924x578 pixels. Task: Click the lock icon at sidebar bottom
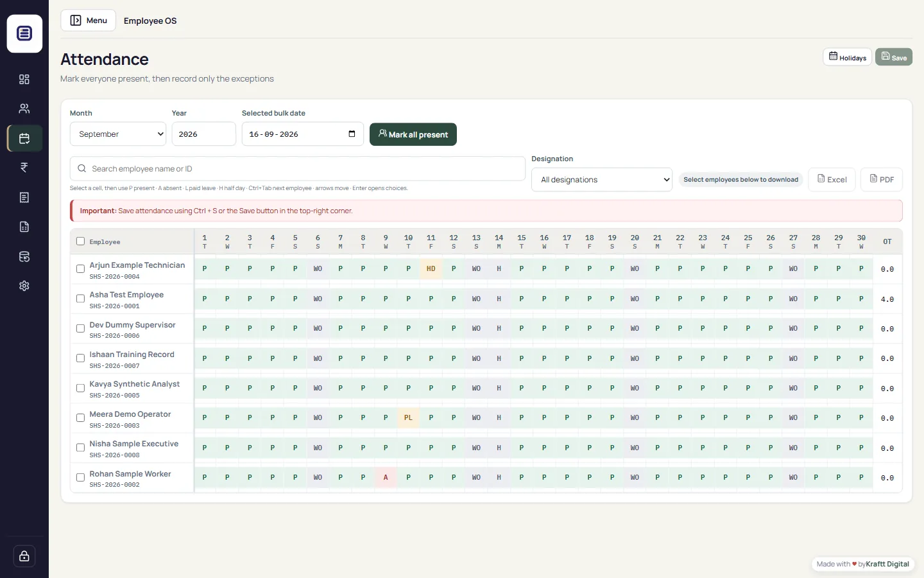[24, 556]
